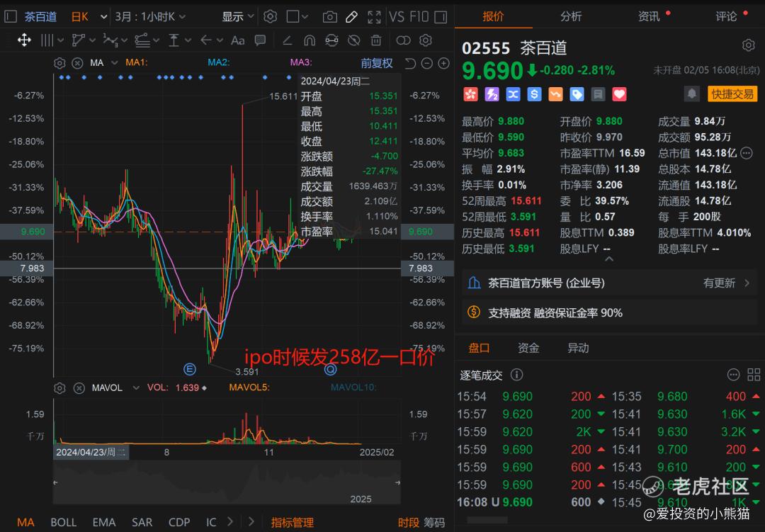Take a chart screenshot with camera

pos(330,17)
